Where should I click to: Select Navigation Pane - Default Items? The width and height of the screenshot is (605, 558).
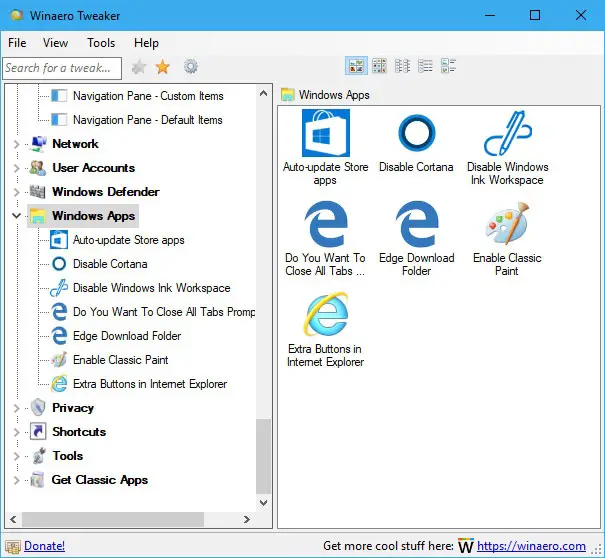(147, 120)
